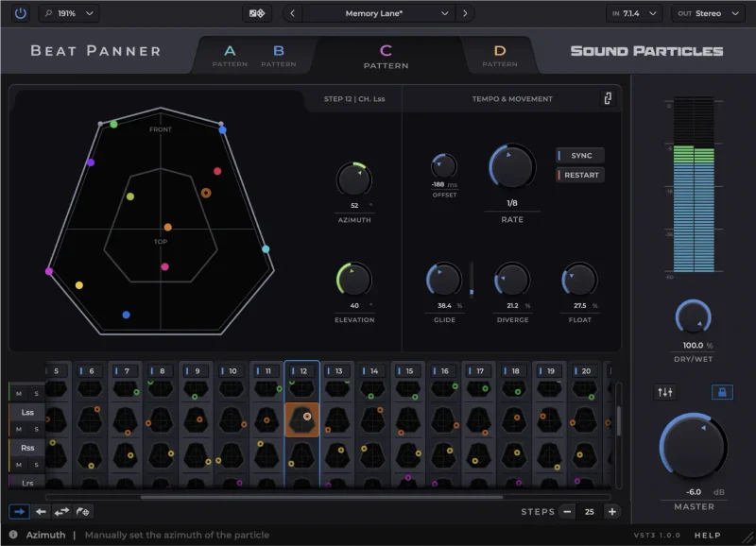Select ping-pong direction arrows

(x=61, y=511)
